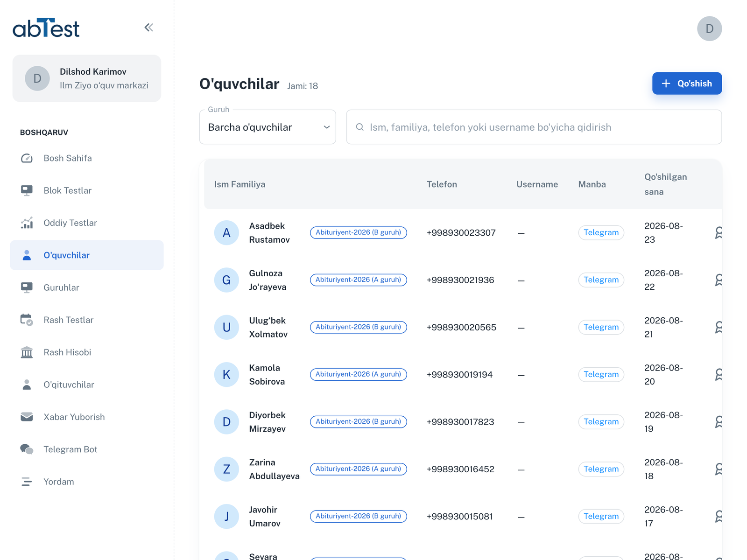This screenshot has height=560, width=747.
Task: Click action icon for Asadbek Rustamov row
Action: point(719,233)
